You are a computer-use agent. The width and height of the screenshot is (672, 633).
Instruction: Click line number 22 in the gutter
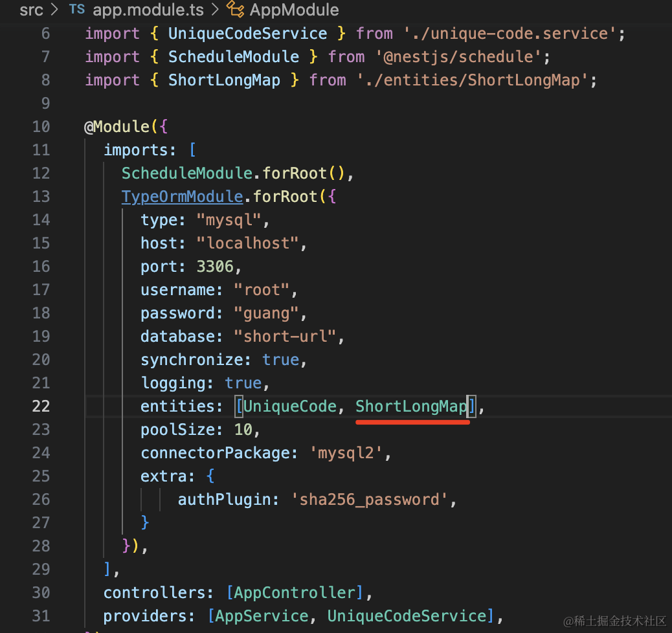[41, 406]
